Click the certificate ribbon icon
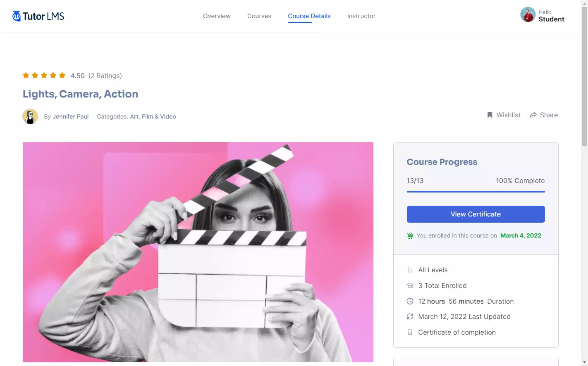The height and width of the screenshot is (366, 588). tap(410, 332)
